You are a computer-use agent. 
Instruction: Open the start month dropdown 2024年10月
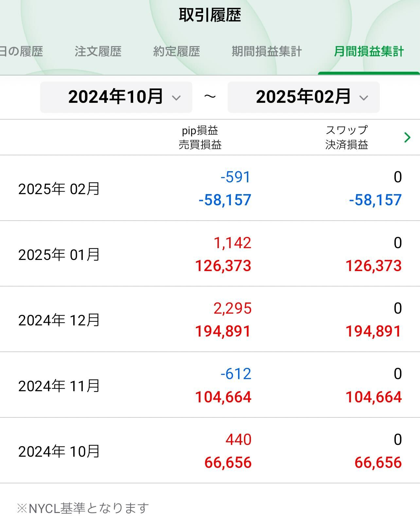pos(116,97)
